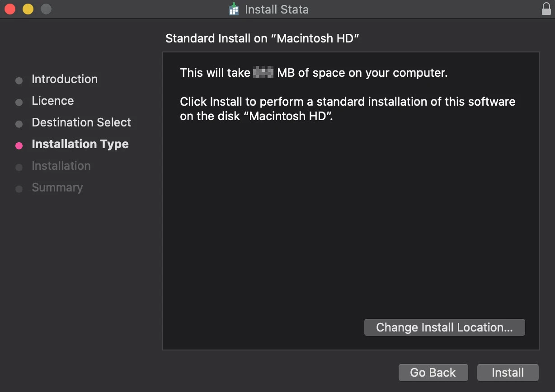Open the Change Install Location dialog
This screenshot has width=555, height=392.
444,327
